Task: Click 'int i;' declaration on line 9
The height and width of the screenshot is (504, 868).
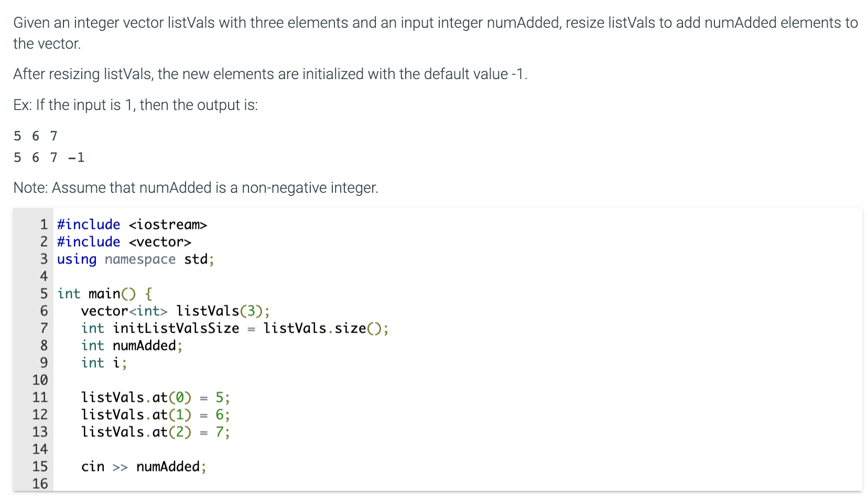Action: point(104,363)
